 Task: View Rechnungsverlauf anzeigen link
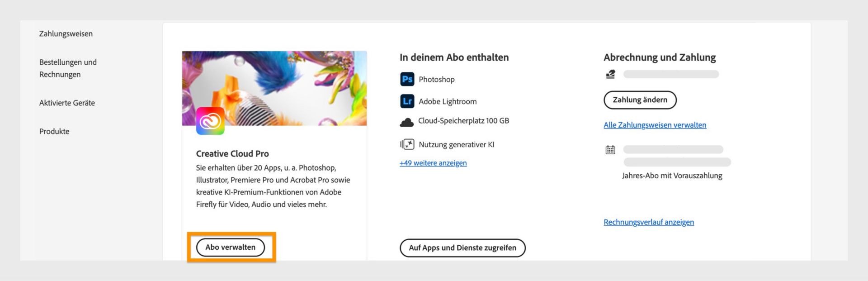(649, 222)
